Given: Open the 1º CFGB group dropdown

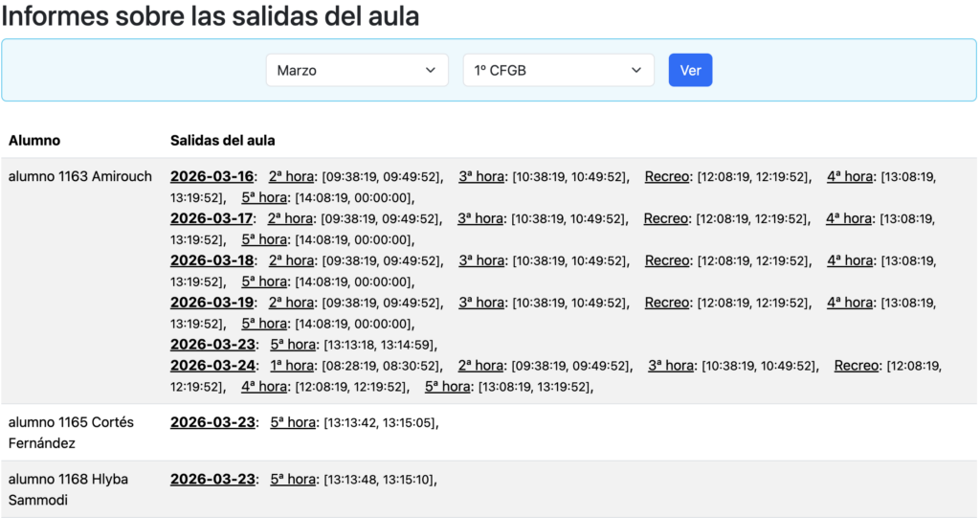Looking at the screenshot, I should 558,70.
